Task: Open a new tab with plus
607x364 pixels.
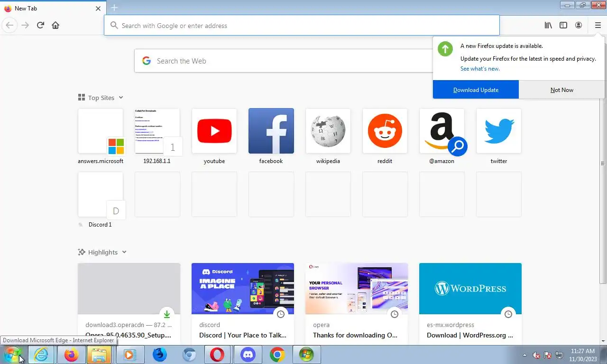Action: pos(114,8)
